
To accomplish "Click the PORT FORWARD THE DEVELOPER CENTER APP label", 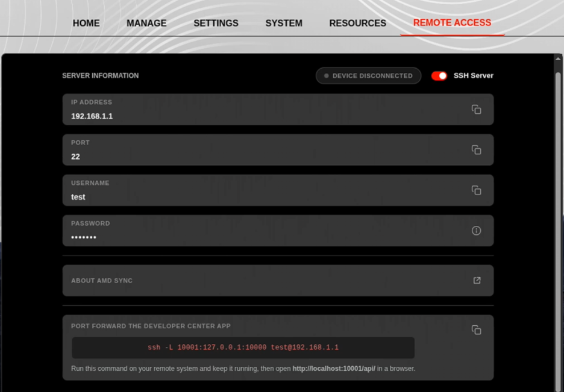I will [151, 326].
